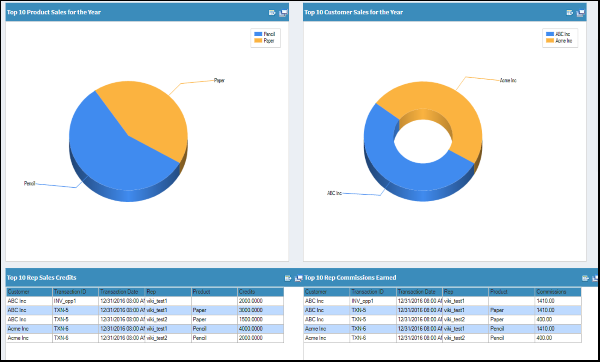Sort by Product column in Rep Commissions Earned table
The height and width of the screenshot is (362, 600).
[x=512, y=292]
